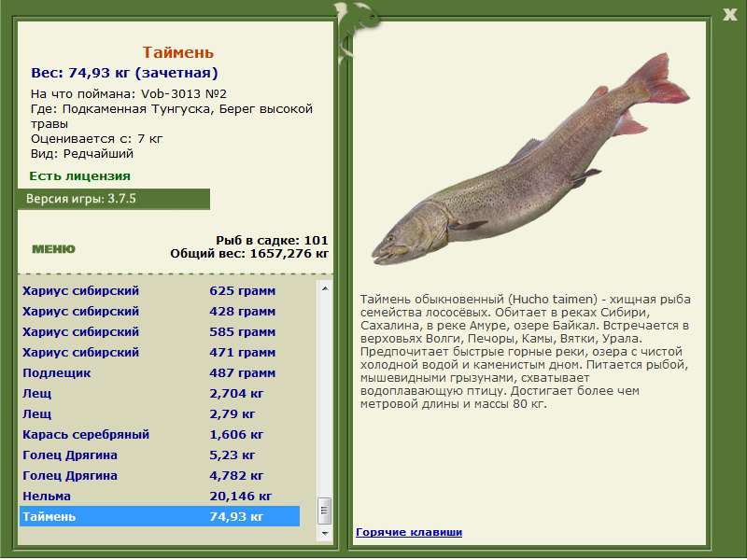Select Голец Дрягина weighing 4,782 кг
The width and height of the screenshot is (747, 560).
click(159, 475)
